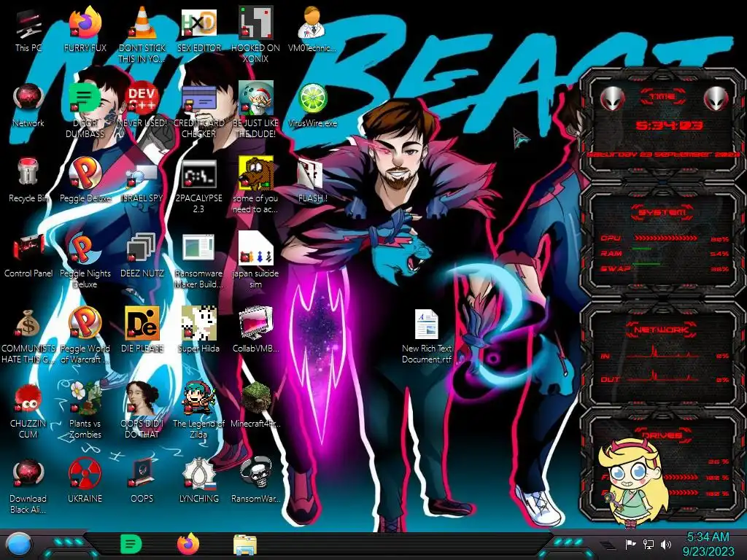Select the Recycle Bin icon

[28, 172]
